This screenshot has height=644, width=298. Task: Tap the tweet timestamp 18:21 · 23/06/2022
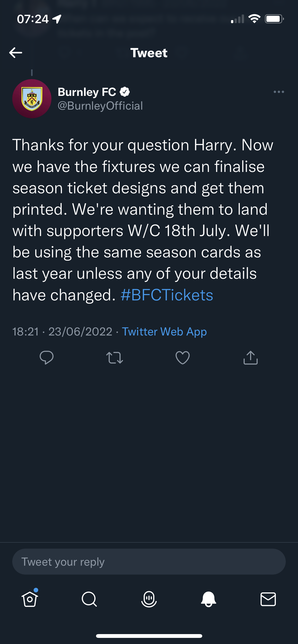pyautogui.click(x=62, y=332)
